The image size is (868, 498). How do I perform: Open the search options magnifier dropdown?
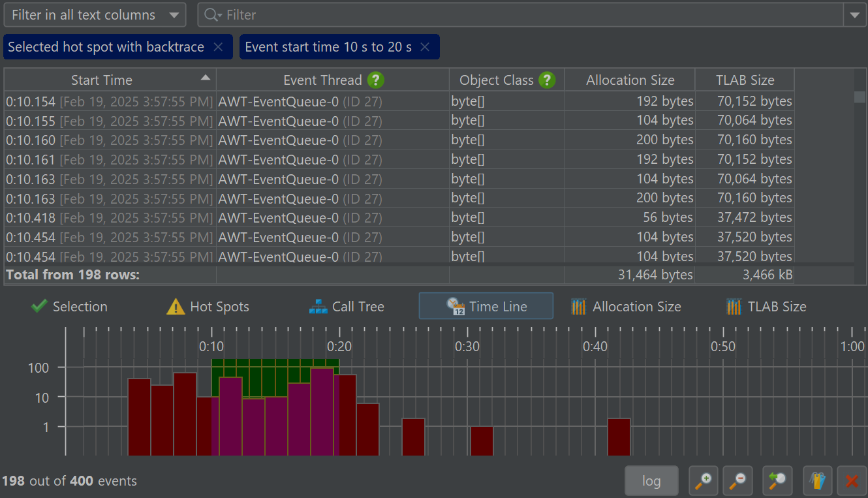[213, 15]
